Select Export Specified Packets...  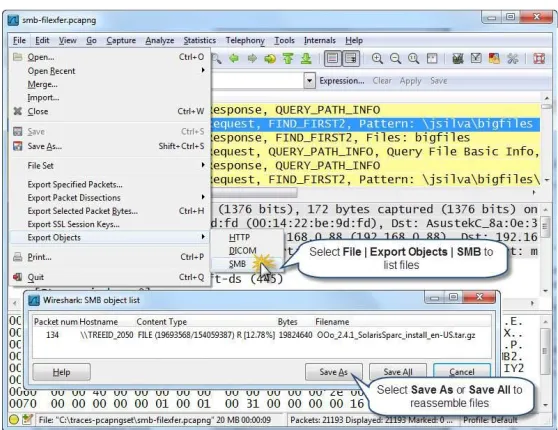point(109,184)
